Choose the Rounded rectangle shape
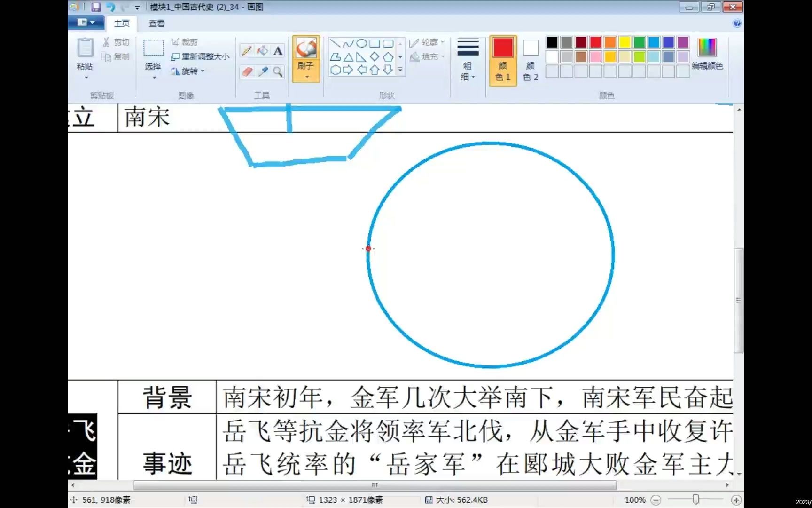812x508 pixels. (388, 44)
